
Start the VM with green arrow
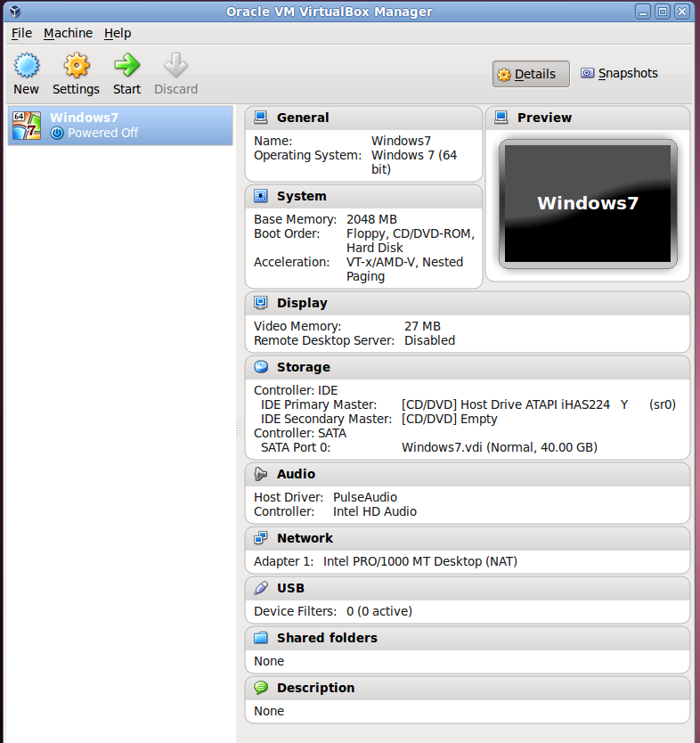[x=127, y=65]
